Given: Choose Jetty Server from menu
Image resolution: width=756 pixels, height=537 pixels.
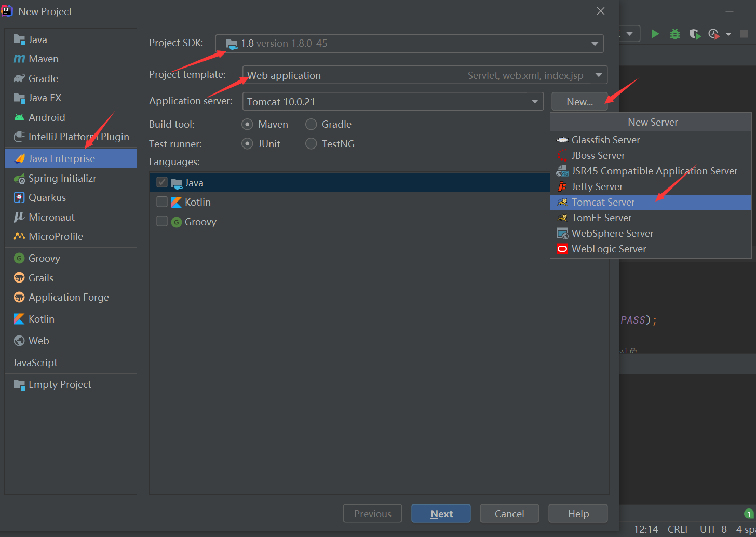Looking at the screenshot, I should tap(651, 186).
